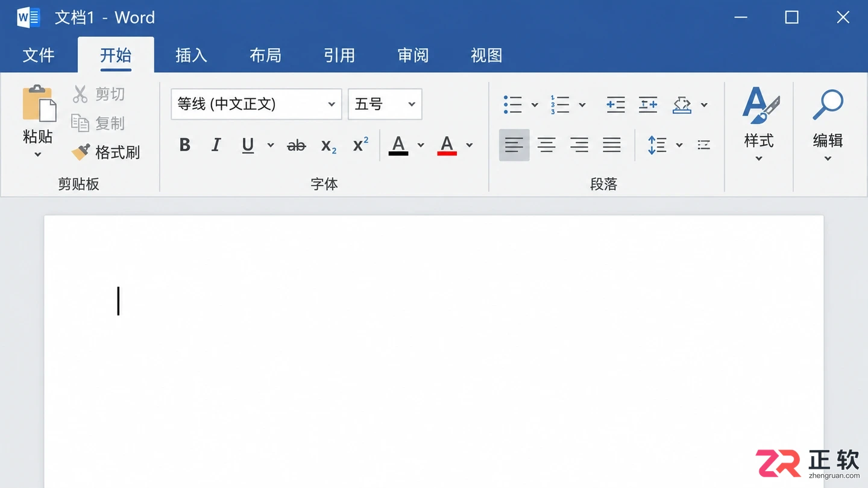This screenshot has width=868, height=488.
Task: Click the Paste clipboard icon
Action: (x=39, y=103)
